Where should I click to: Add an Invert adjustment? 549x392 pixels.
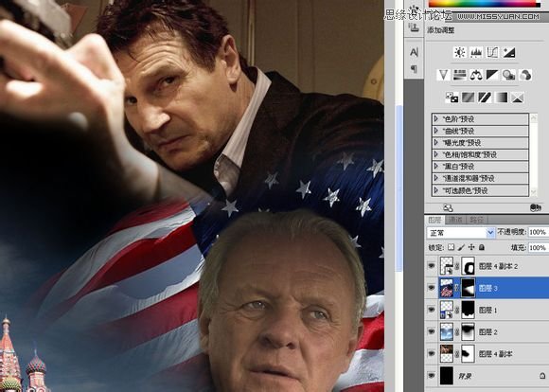[x=452, y=98]
